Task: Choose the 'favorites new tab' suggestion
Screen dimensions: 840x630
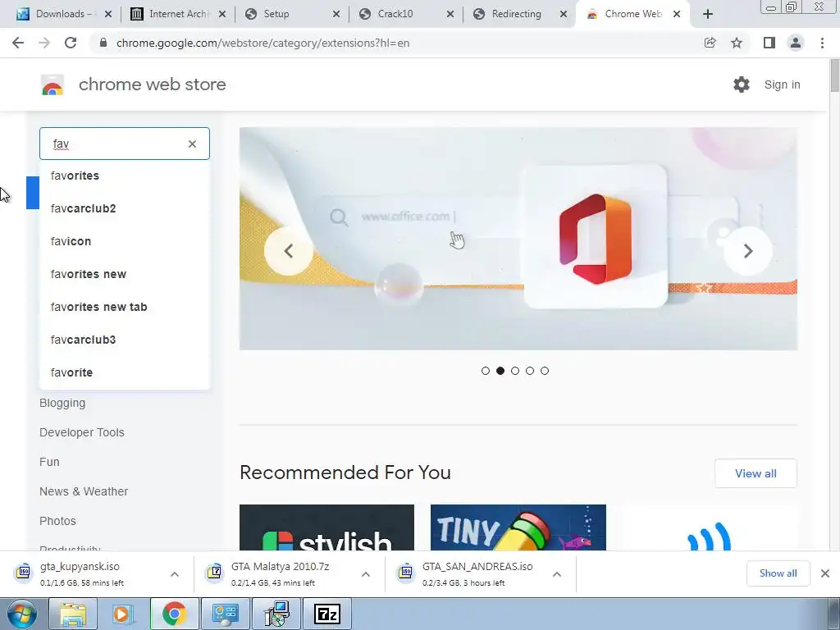Action: tap(125, 307)
